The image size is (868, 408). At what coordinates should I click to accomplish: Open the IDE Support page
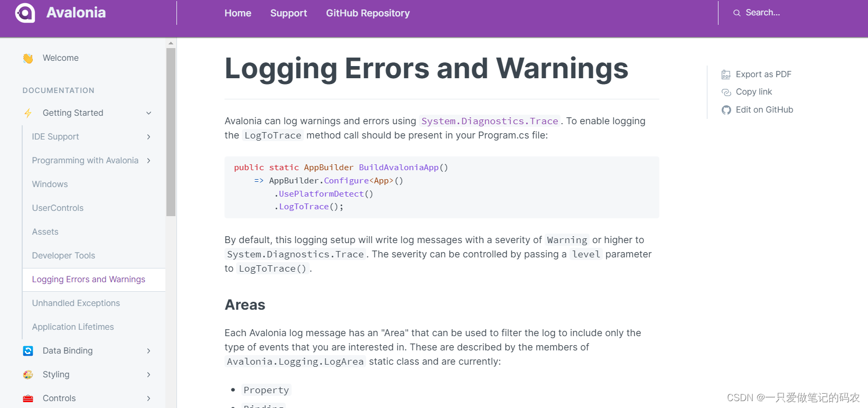(x=55, y=137)
